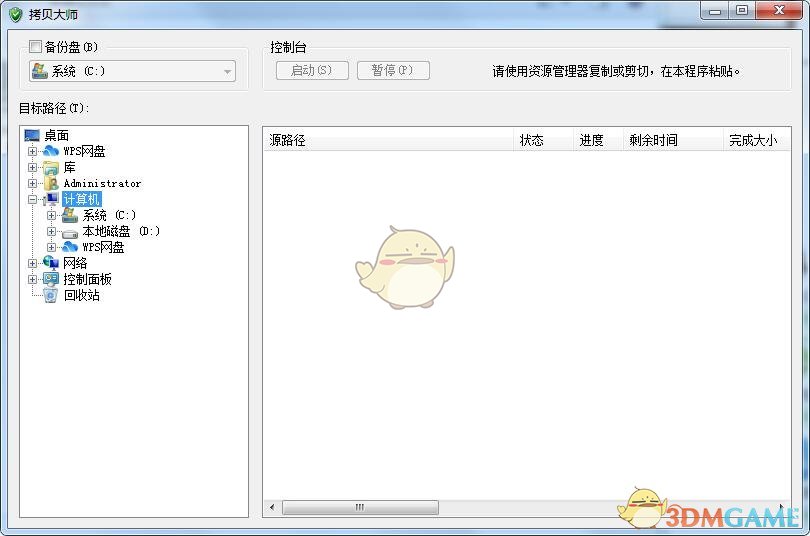Click the 完成大小 column header
This screenshot has height=536, width=810.
point(757,140)
